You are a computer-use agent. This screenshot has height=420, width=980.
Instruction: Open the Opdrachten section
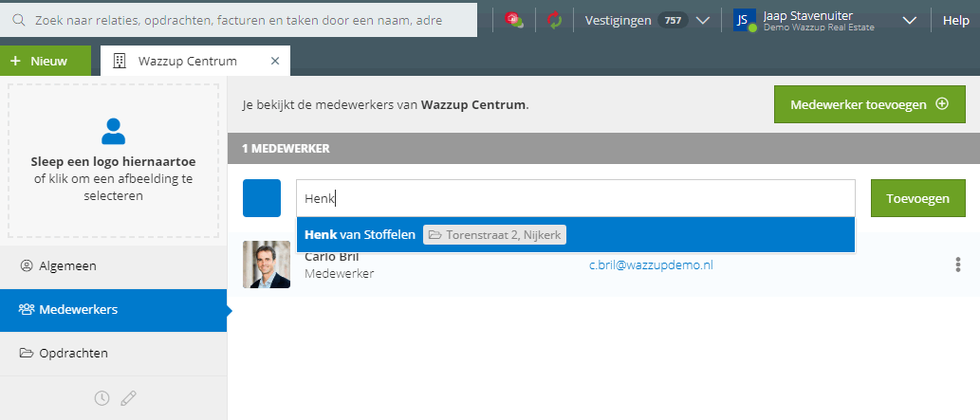coord(113,354)
